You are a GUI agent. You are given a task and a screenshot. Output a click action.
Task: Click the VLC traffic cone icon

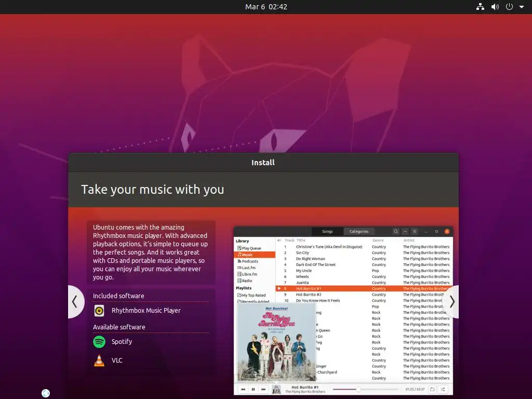[x=99, y=361]
